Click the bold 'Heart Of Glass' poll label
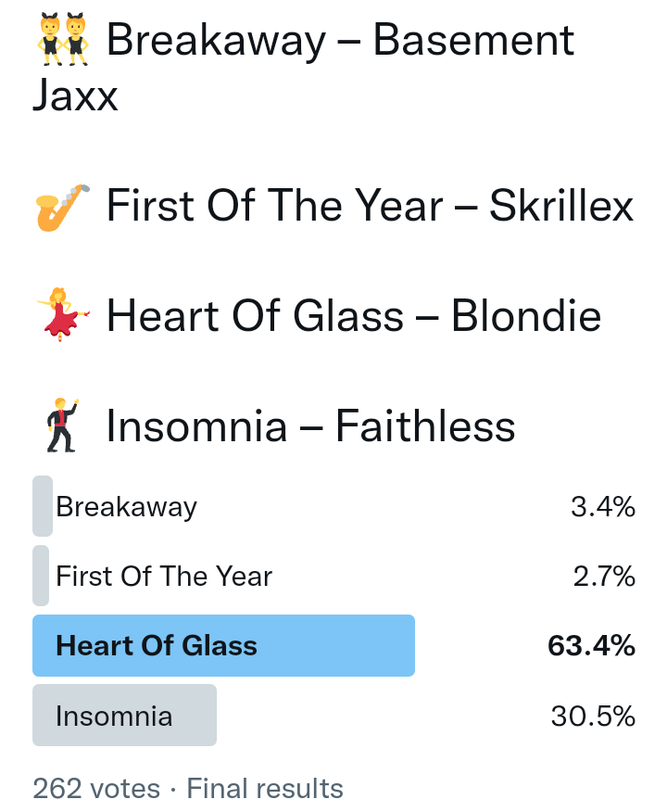667x812 pixels. coord(157,645)
